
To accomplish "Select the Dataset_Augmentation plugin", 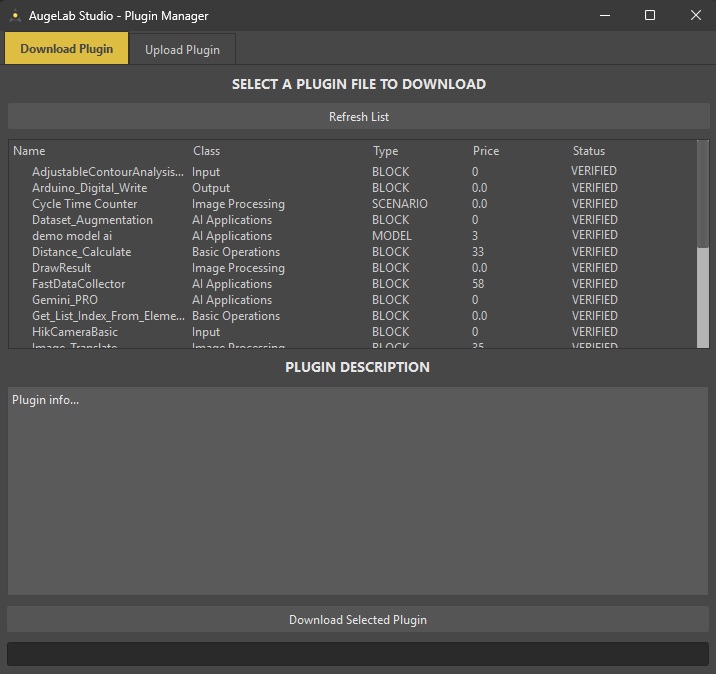I will pos(92,220).
